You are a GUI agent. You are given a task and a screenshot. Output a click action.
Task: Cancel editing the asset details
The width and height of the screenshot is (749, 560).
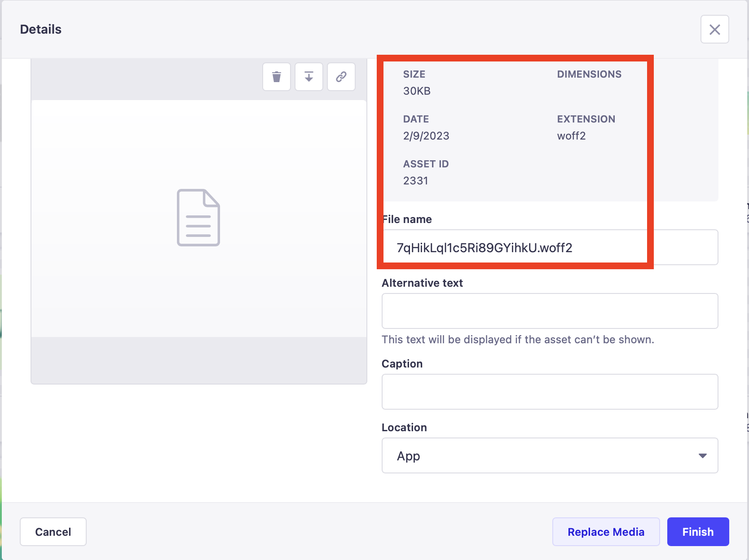(x=53, y=531)
